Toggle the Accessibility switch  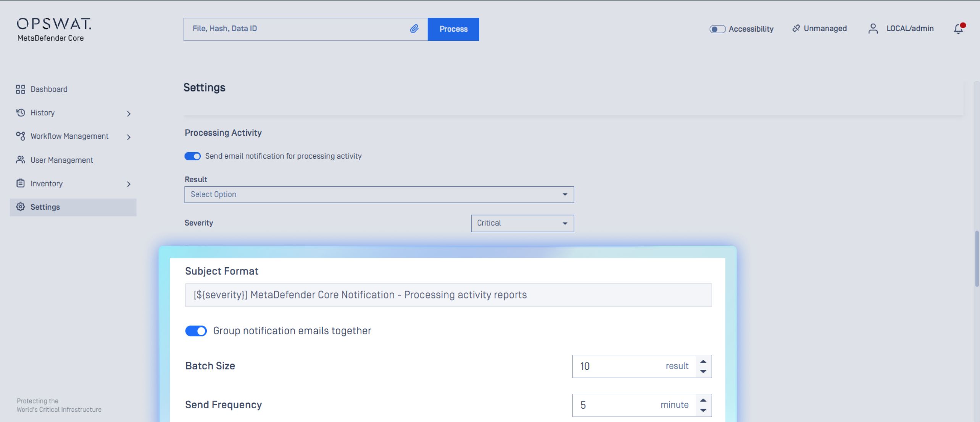coord(717,29)
